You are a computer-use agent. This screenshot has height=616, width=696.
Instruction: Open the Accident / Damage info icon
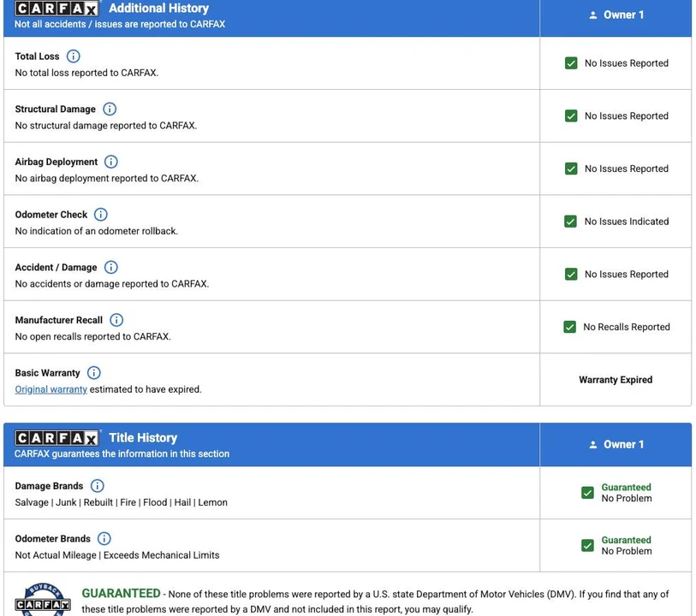[x=111, y=268]
